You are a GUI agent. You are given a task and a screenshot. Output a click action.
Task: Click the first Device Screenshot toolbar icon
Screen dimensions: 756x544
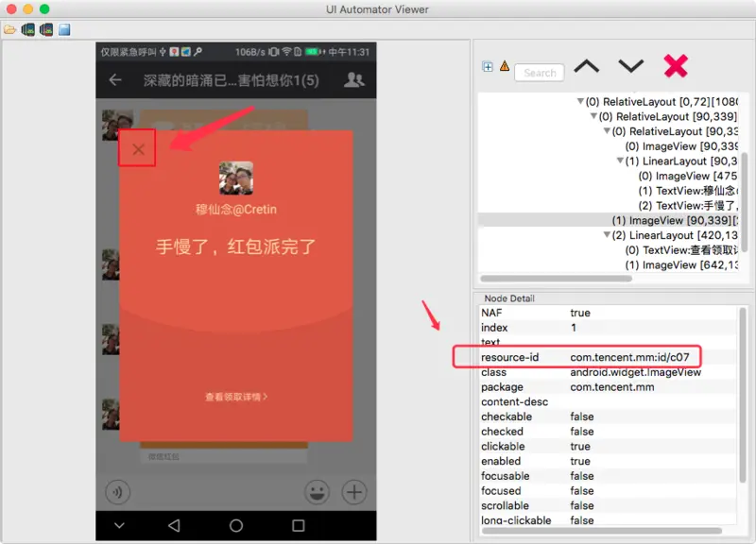(28, 30)
